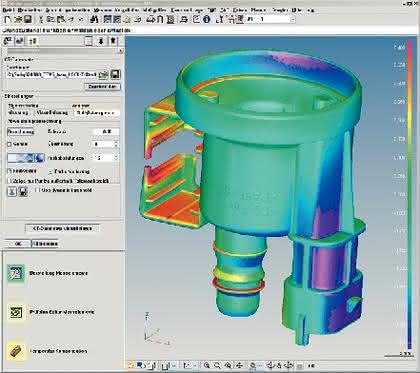Open dropdown arrow beside the axes icon in bottom toolbar
This screenshot has width=420, height=373.
(x=194, y=366)
